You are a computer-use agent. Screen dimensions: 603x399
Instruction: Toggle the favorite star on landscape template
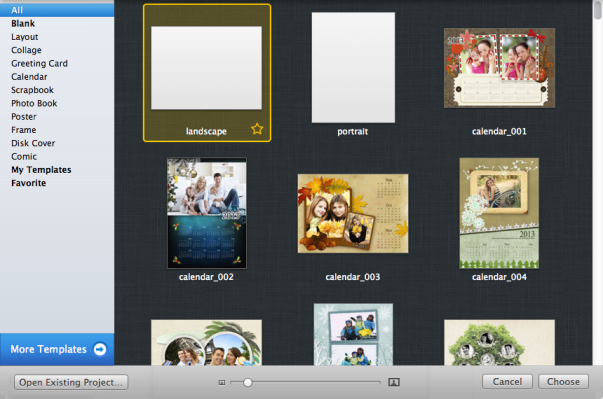pyautogui.click(x=257, y=129)
